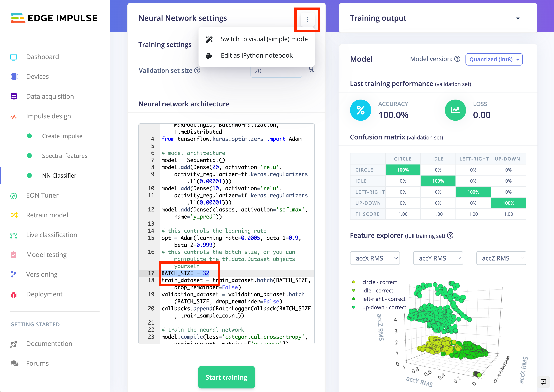Screen dimensions: 554x392
Task: Open the Quantized (int8) model version dropdown
Action: (x=494, y=59)
